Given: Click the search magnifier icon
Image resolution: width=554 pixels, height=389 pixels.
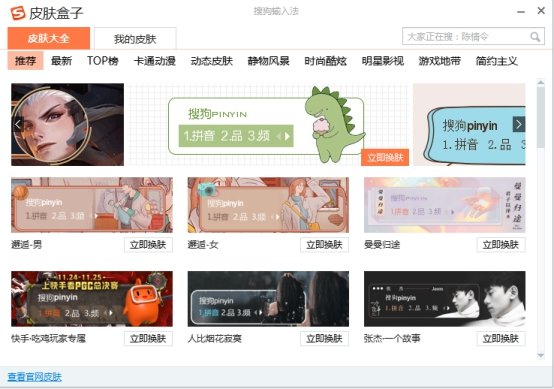Looking at the screenshot, I should pos(535,37).
